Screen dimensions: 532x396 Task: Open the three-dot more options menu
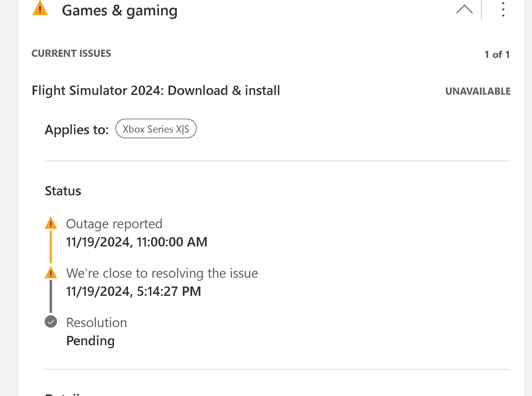(503, 9)
